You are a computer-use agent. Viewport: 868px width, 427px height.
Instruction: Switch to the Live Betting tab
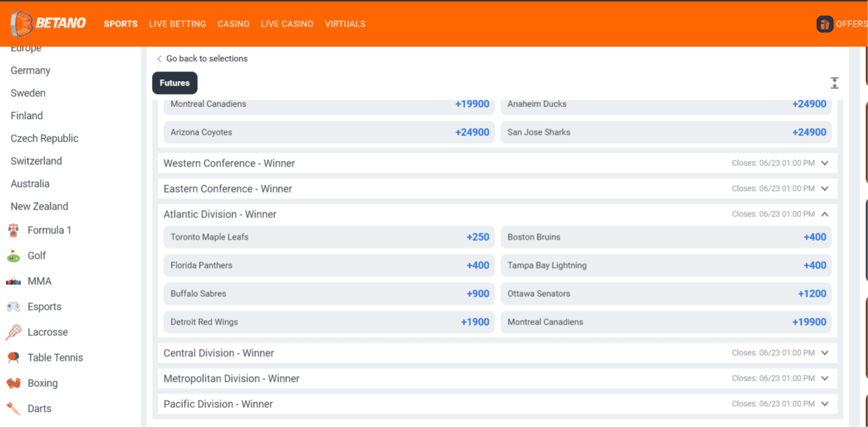coord(177,24)
